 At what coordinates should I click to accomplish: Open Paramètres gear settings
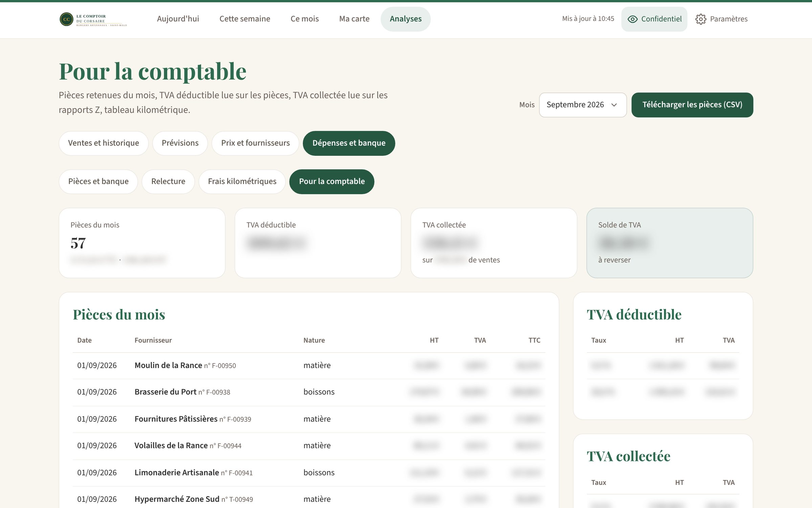pyautogui.click(x=721, y=19)
